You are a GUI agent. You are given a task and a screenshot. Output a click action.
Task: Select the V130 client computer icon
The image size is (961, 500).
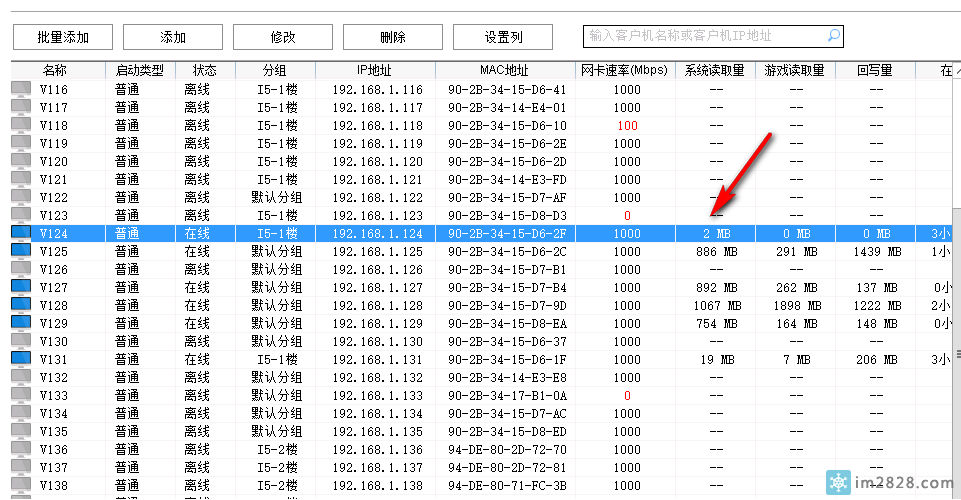[x=21, y=341]
